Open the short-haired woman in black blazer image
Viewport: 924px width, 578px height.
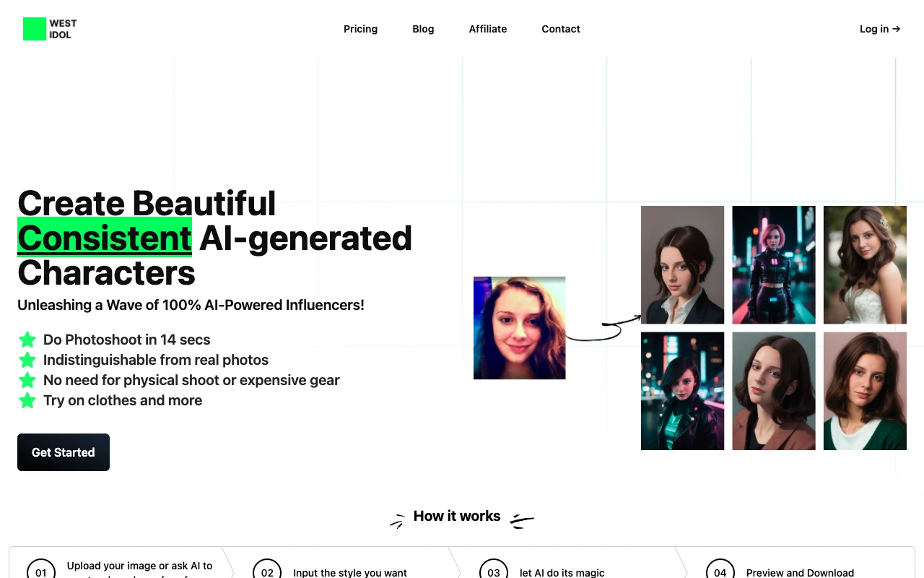682,264
